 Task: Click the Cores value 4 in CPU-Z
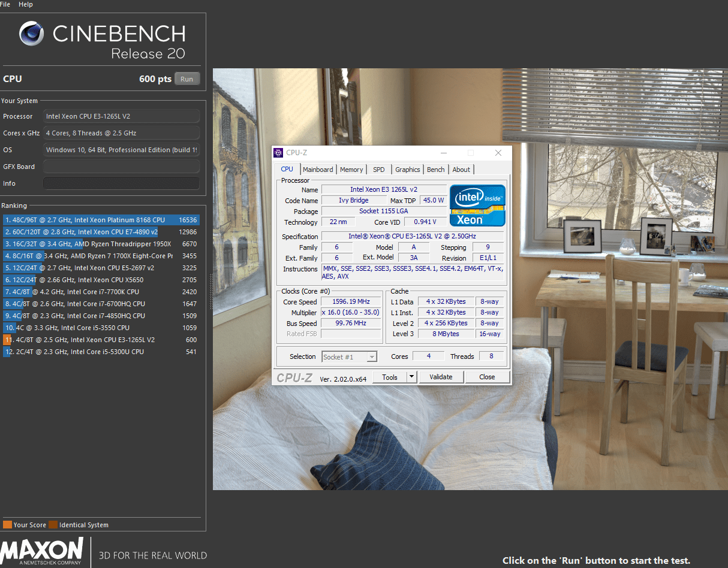point(429,356)
